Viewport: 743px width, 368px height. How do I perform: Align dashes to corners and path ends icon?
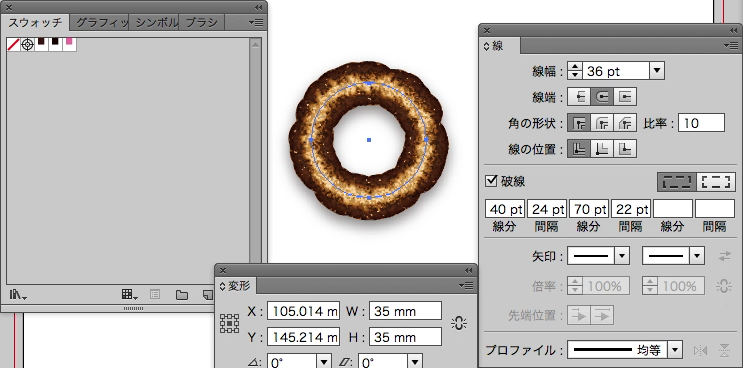click(x=716, y=182)
